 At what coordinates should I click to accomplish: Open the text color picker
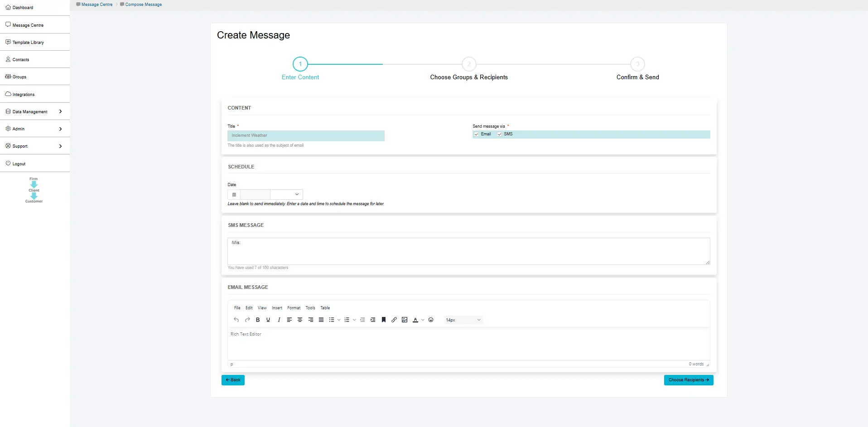(x=416, y=320)
